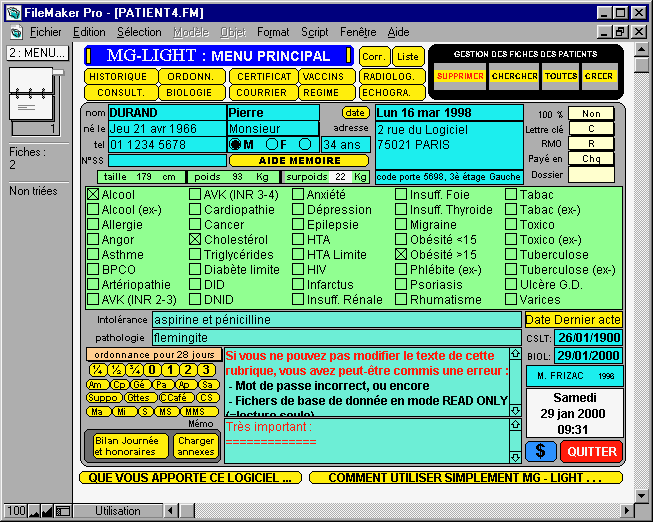Screen dimensions: 653x522
Task: Click the AIDE MEMOIRE button
Action: coord(299,160)
